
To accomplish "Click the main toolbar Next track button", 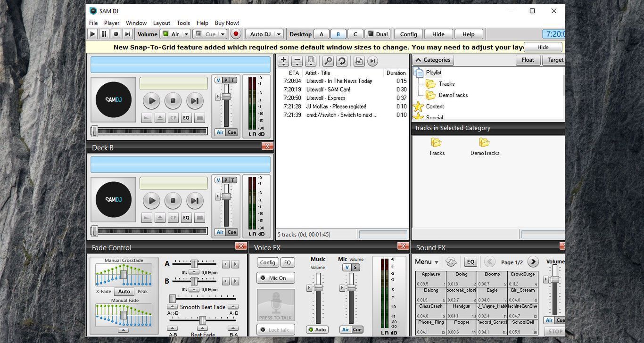I will 127,34.
